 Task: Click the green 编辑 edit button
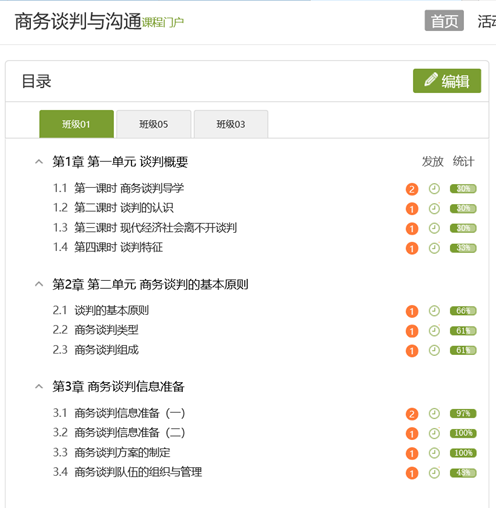447,81
